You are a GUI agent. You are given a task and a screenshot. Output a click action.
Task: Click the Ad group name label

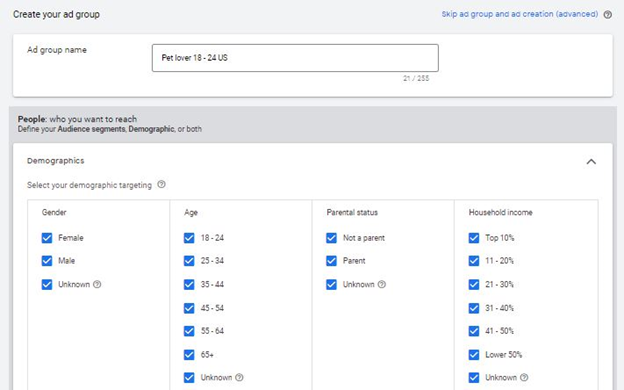(57, 50)
